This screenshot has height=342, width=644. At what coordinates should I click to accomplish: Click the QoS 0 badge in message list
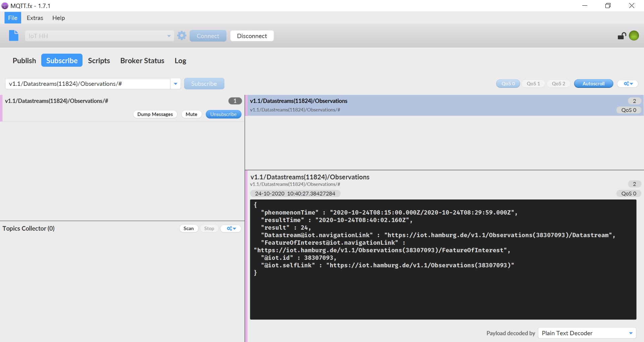click(629, 110)
